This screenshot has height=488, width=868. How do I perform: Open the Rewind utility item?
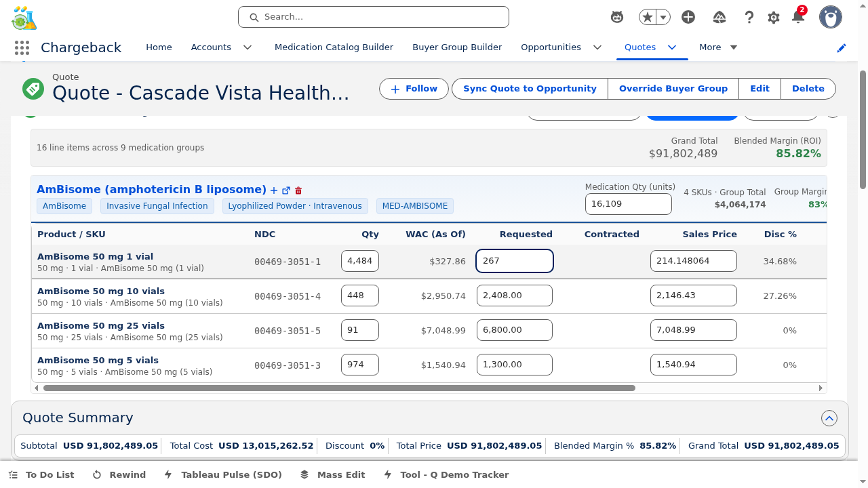(119, 475)
